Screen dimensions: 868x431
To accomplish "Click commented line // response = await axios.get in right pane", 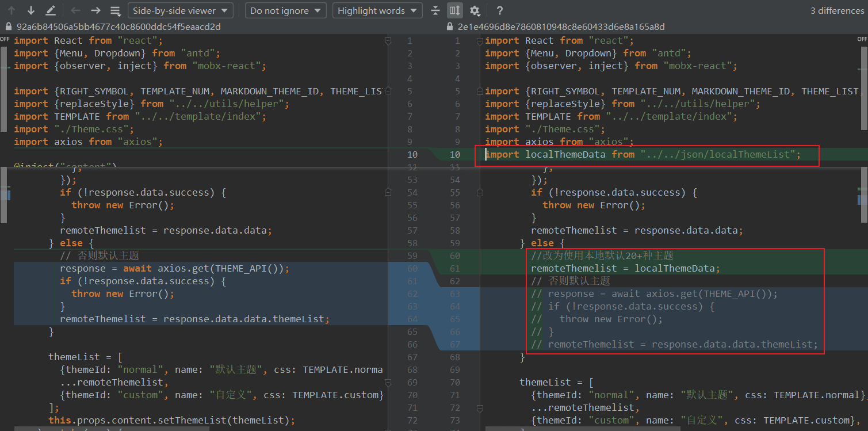I will (654, 293).
